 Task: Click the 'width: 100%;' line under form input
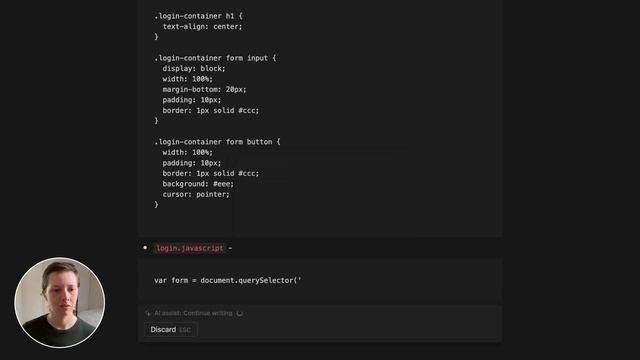tap(187, 79)
